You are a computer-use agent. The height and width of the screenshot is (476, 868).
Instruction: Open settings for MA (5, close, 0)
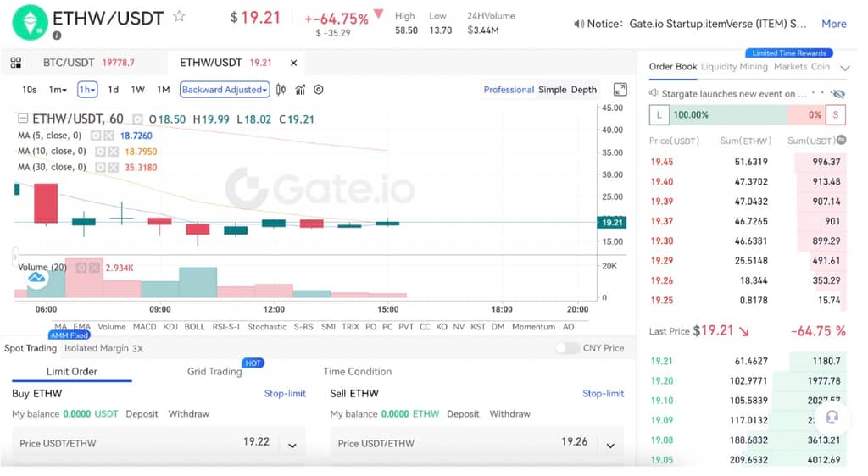(96, 136)
